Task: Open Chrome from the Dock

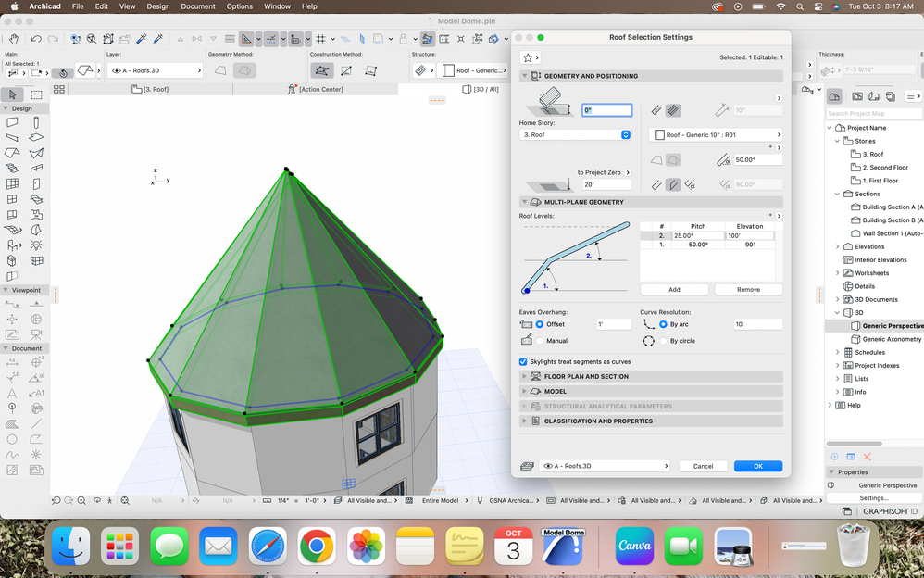Action: pos(317,547)
